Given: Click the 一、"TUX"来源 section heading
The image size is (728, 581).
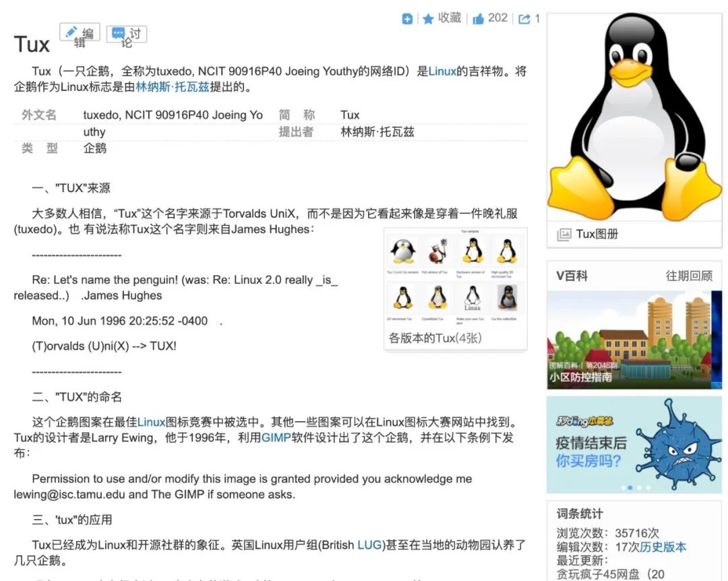Looking at the screenshot, I should [71, 188].
